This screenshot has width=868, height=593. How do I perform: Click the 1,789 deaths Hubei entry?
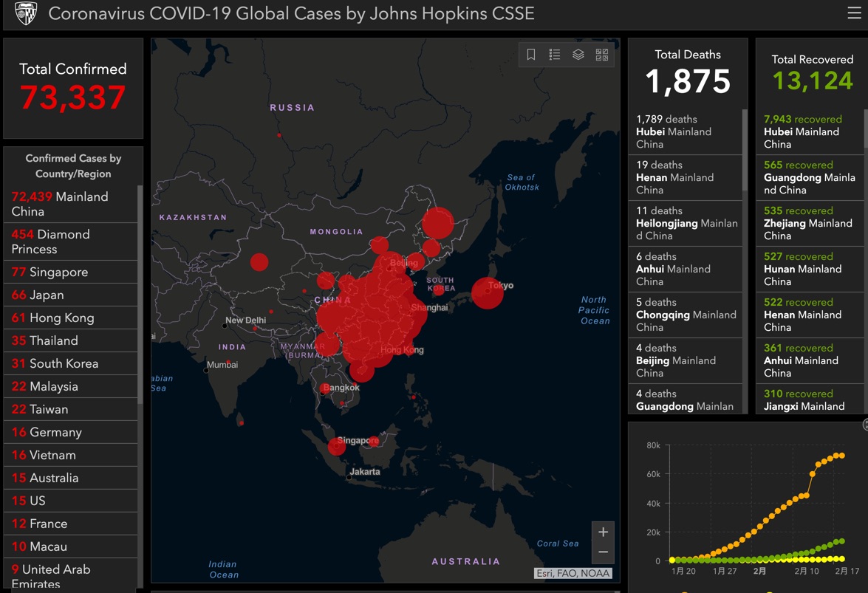pos(686,131)
